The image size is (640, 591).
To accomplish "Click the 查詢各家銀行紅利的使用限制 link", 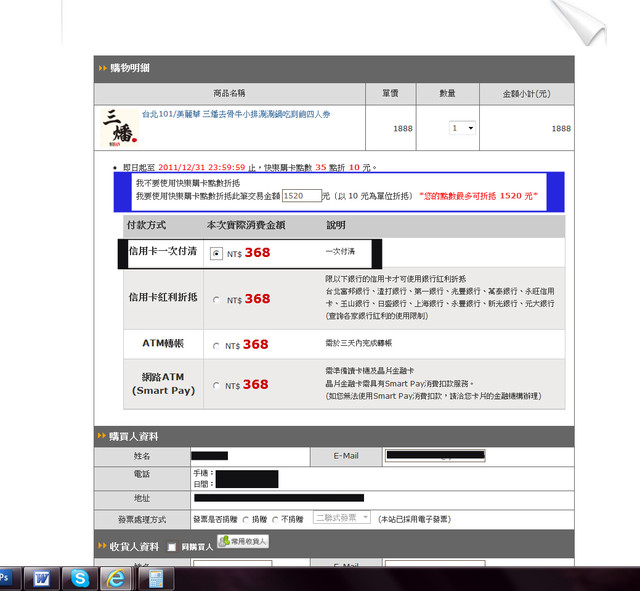I will click(376, 316).
